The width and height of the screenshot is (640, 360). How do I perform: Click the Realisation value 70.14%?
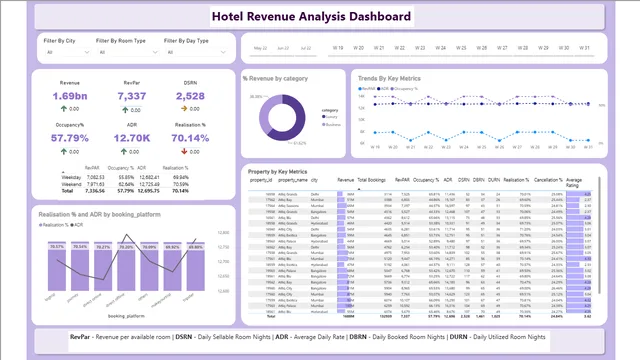[x=190, y=138]
